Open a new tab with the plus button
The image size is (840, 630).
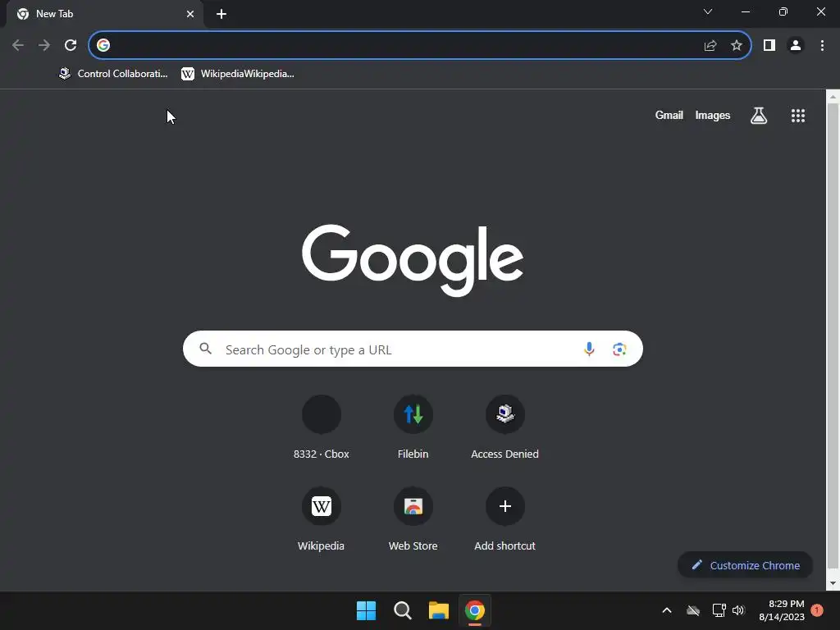[x=221, y=14]
